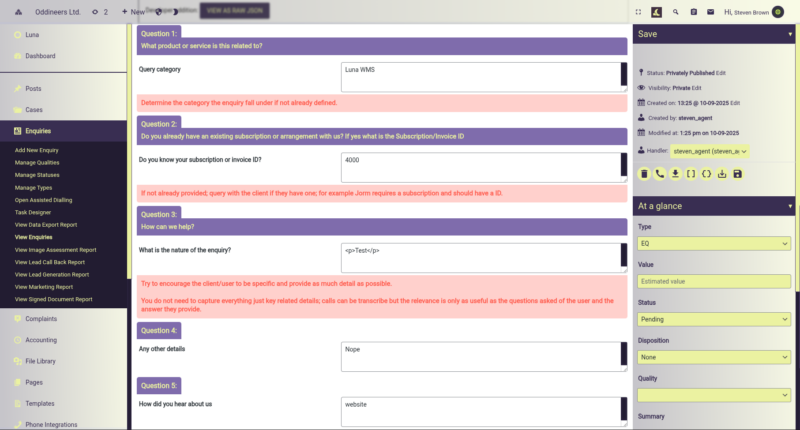Click the eye views counter showing 2
The image size is (800, 430).
coord(100,12)
